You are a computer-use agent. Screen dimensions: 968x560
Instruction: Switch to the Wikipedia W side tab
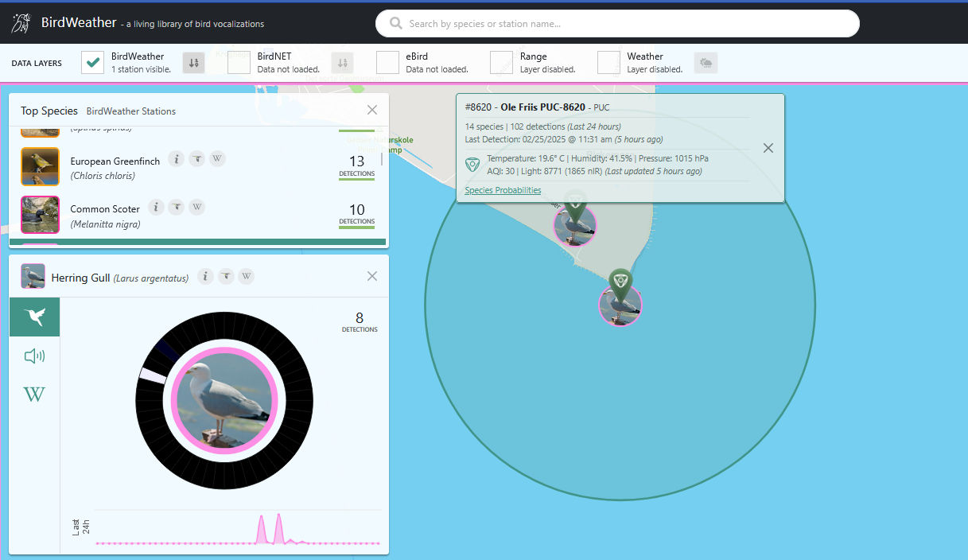click(x=34, y=394)
